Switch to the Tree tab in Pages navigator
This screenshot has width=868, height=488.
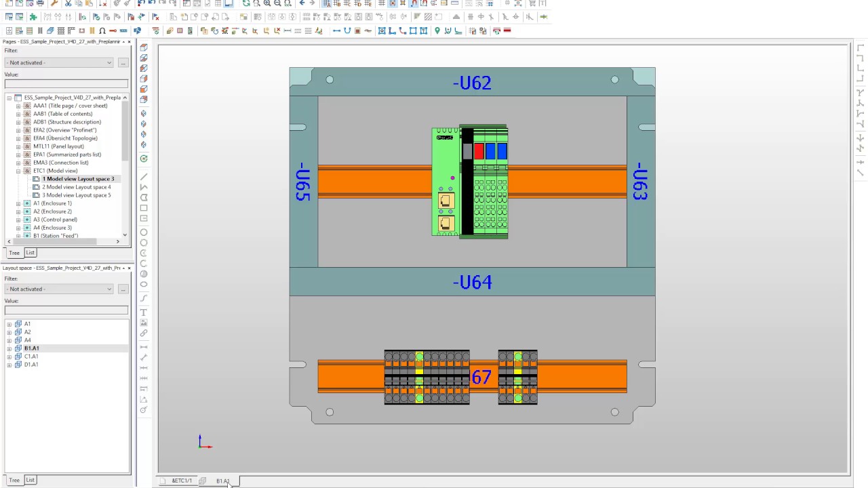[14, 253]
